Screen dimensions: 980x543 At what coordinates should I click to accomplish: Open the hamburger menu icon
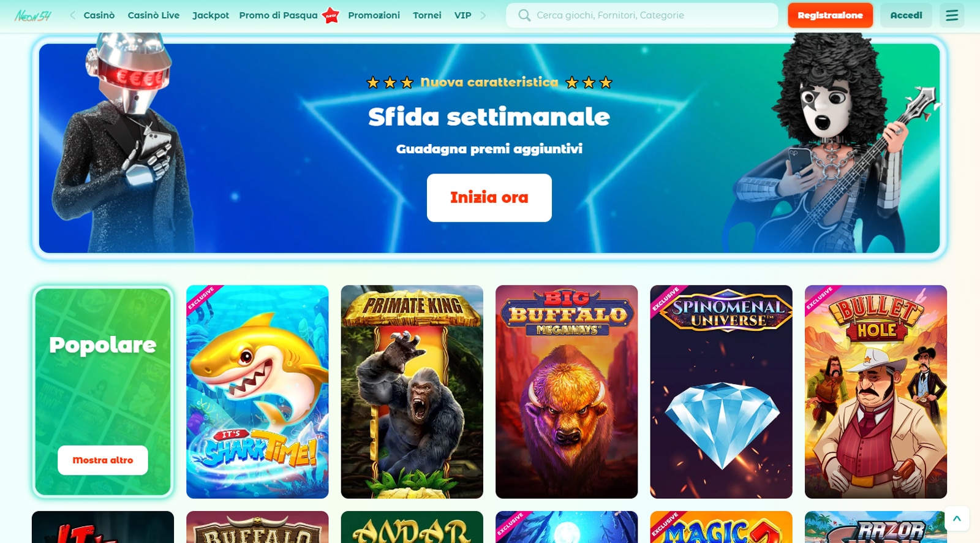pos(952,15)
